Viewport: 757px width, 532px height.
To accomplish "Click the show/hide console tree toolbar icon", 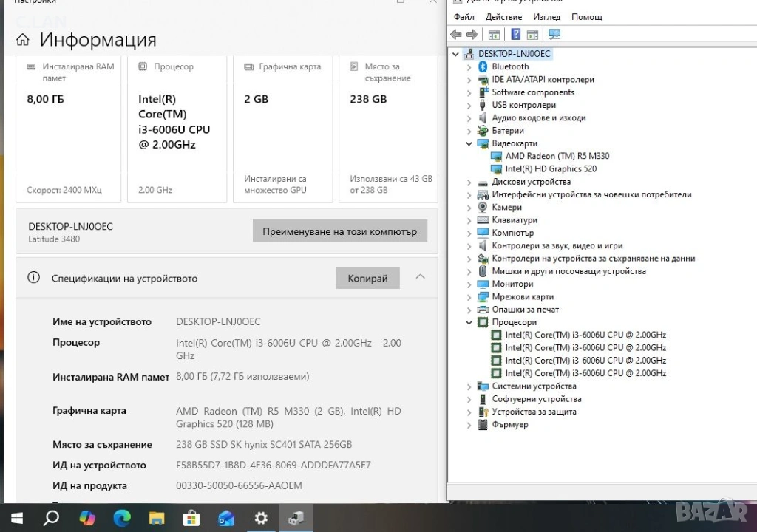I will [x=494, y=35].
